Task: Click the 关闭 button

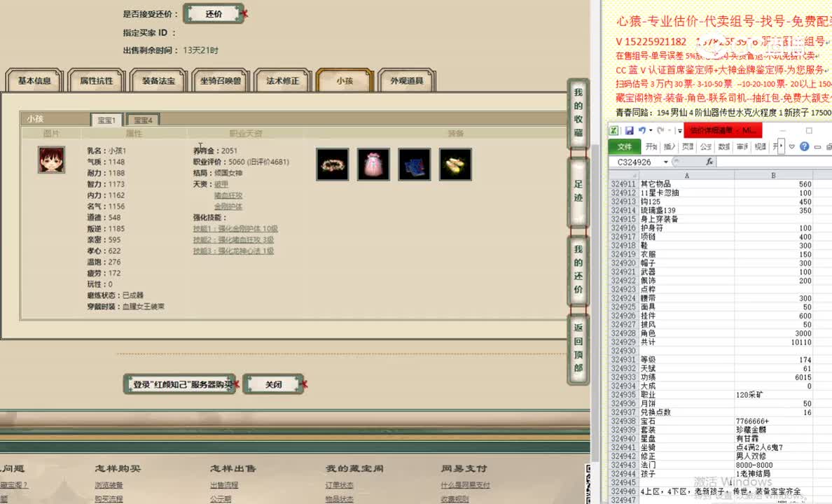Action: click(273, 384)
